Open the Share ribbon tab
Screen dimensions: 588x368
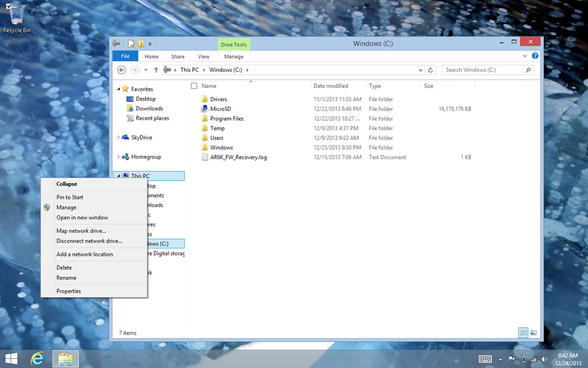point(177,56)
